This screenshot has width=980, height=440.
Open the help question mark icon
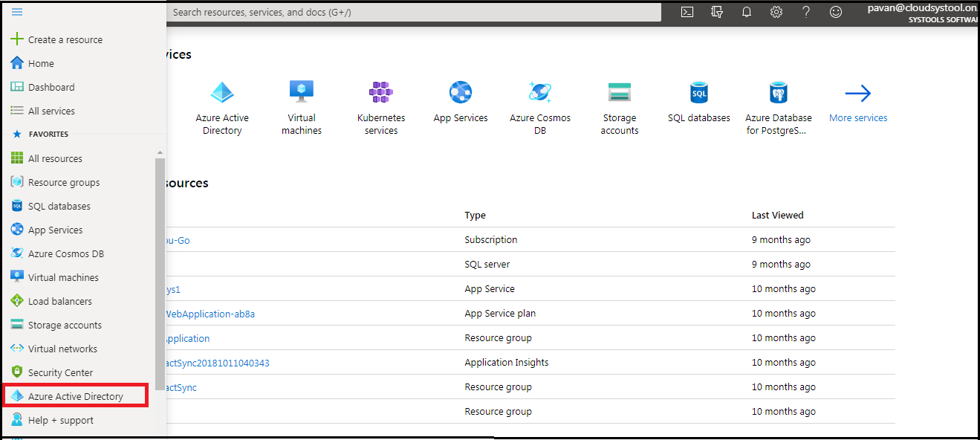click(806, 12)
